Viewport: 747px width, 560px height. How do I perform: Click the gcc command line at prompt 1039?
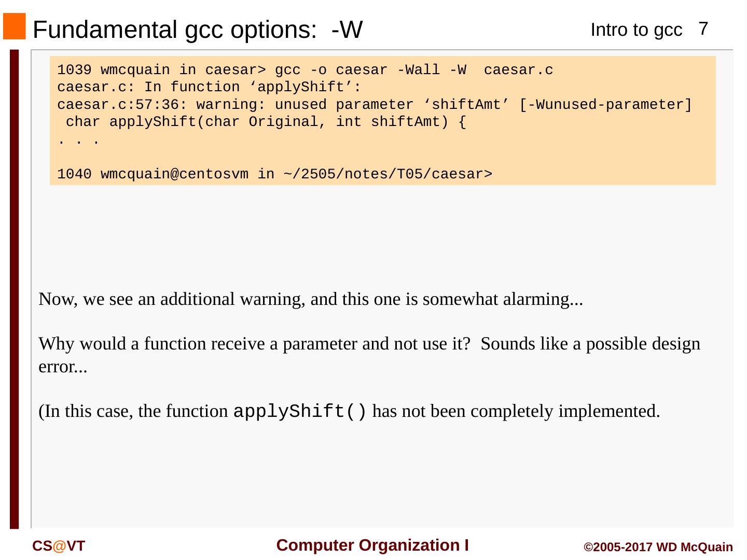[305, 70]
